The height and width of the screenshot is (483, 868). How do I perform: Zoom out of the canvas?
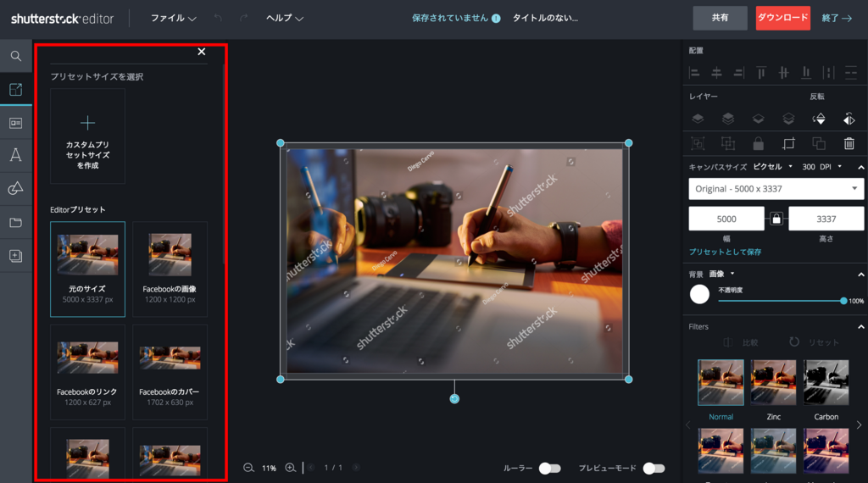click(x=248, y=468)
